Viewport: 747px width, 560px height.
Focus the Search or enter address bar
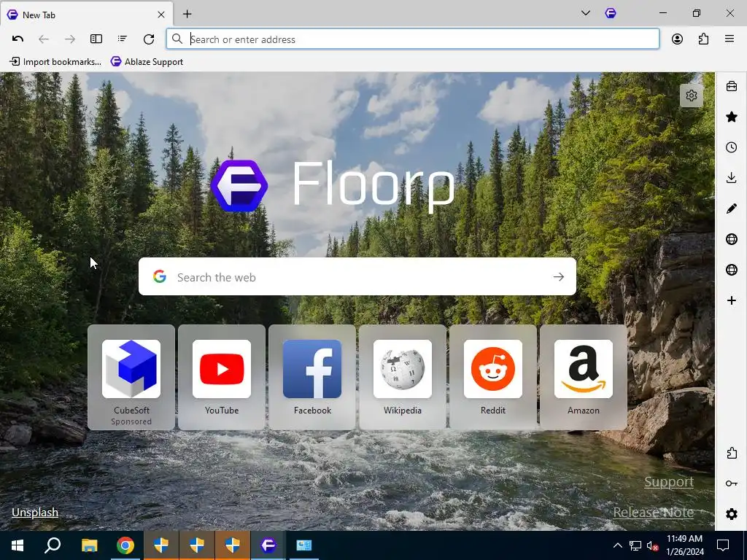413,39
